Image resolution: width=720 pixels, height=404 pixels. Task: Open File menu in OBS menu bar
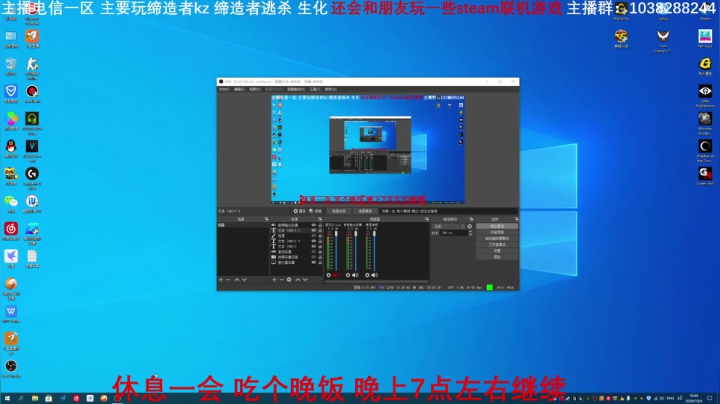click(224, 89)
